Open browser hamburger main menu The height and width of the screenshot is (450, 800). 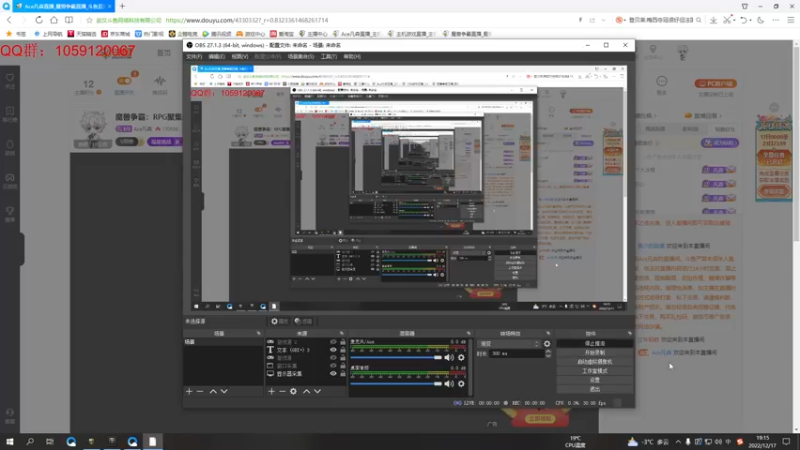[x=791, y=20]
